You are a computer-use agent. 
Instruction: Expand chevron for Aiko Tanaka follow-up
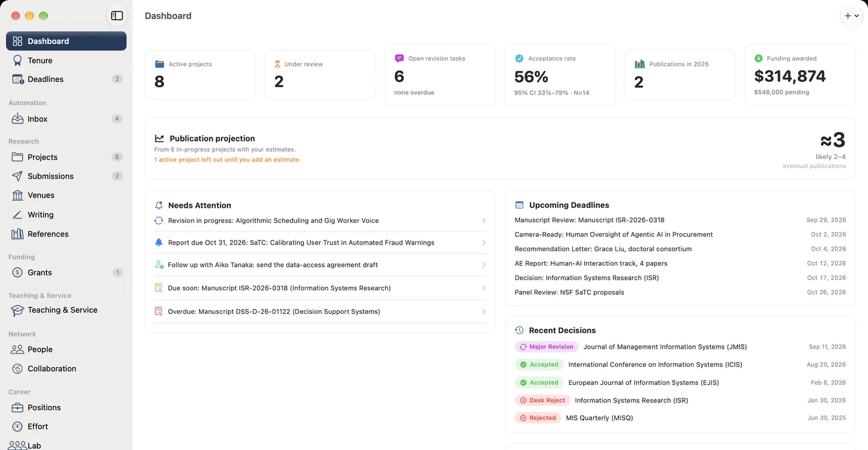tap(483, 265)
